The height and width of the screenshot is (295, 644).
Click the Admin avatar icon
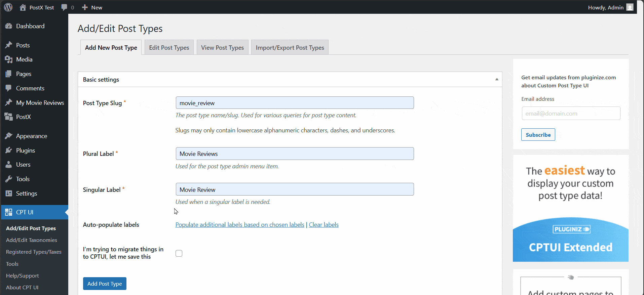630,7
